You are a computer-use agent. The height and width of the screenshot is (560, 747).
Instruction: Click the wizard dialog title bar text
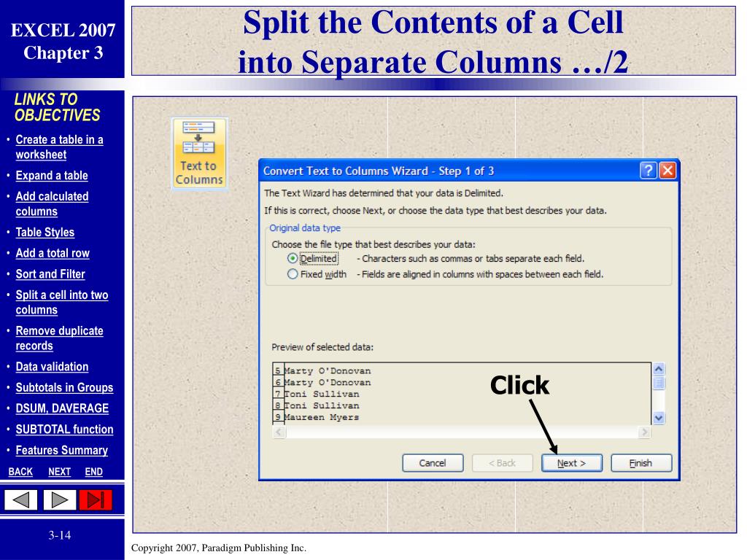(379, 171)
